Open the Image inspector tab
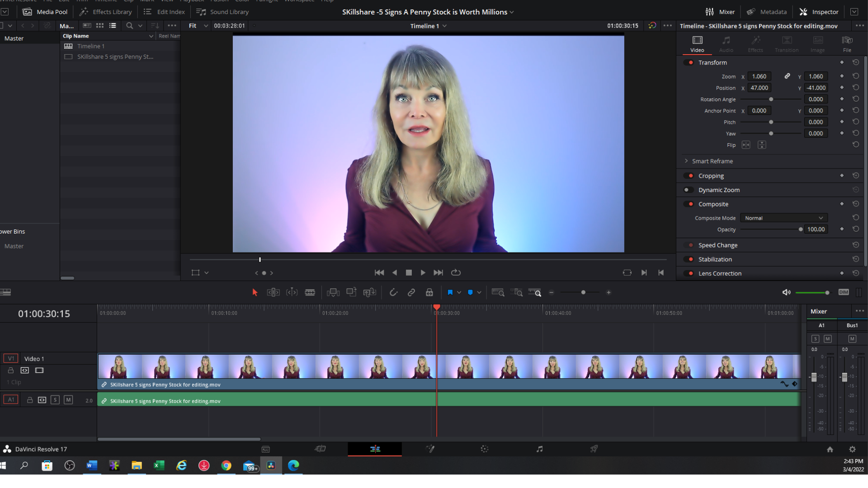The width and height of the screenshot is (868, 488). [x=817, y=44]
